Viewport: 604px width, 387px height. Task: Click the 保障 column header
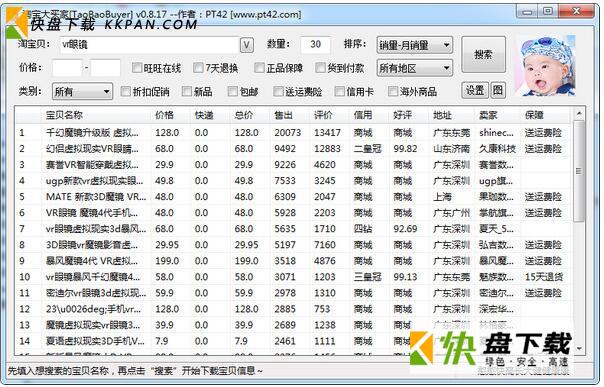pos(545,115)
